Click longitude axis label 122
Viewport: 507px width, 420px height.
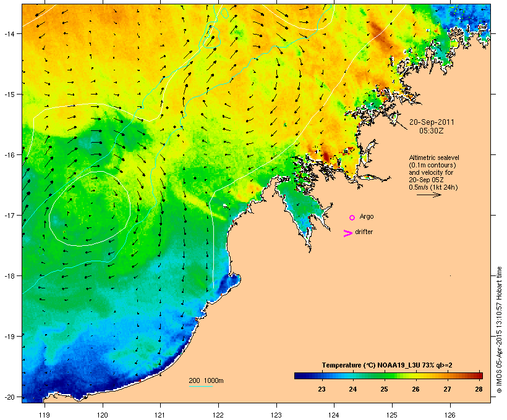point(218,415)
